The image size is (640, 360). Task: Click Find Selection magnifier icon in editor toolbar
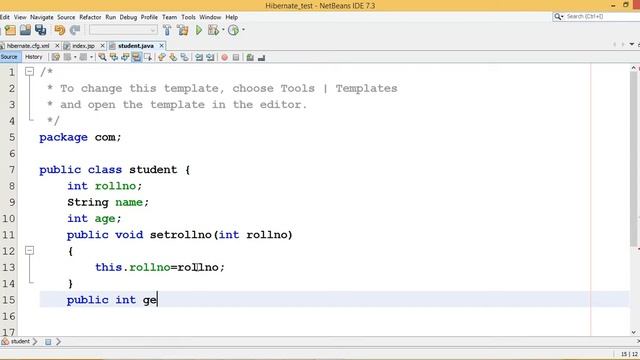[x=102, y=57]
